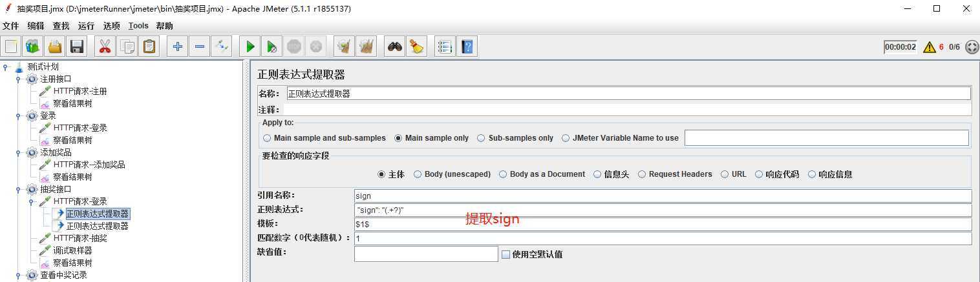This screenshot has width=980, height=282.
Task: Open the 编辑 menu
Action: 36,26
